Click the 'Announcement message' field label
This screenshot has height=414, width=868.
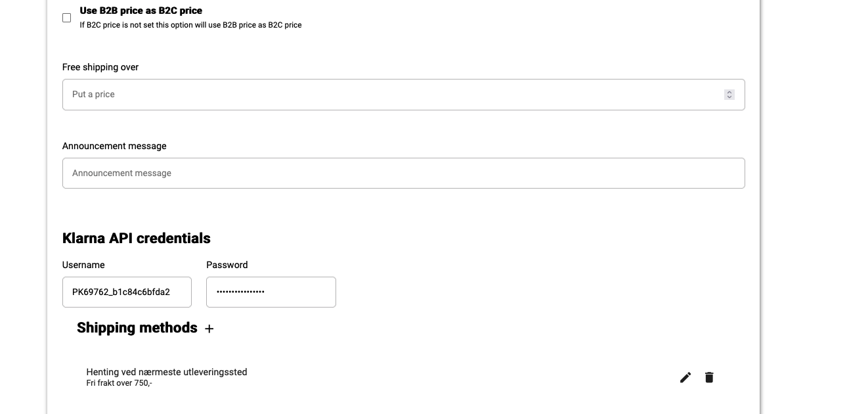tap(114, 146)
